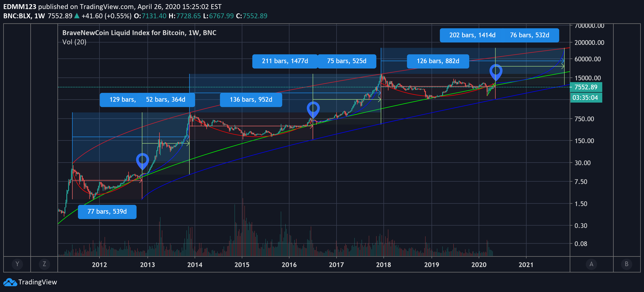Screen dimensions: 644x292
Task: Select the "76 bars, 532d" range label
Action: pos(529,35)
